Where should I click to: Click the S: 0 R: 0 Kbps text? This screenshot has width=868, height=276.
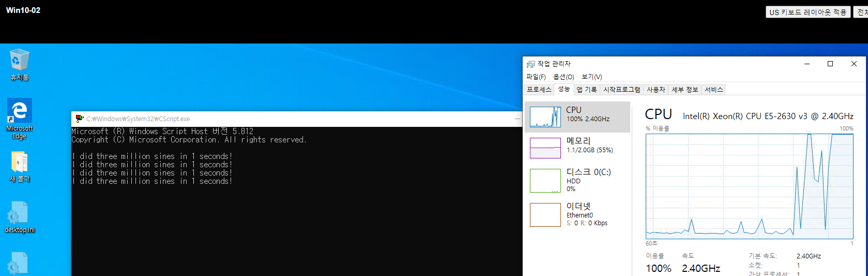[x=587, y=223]
